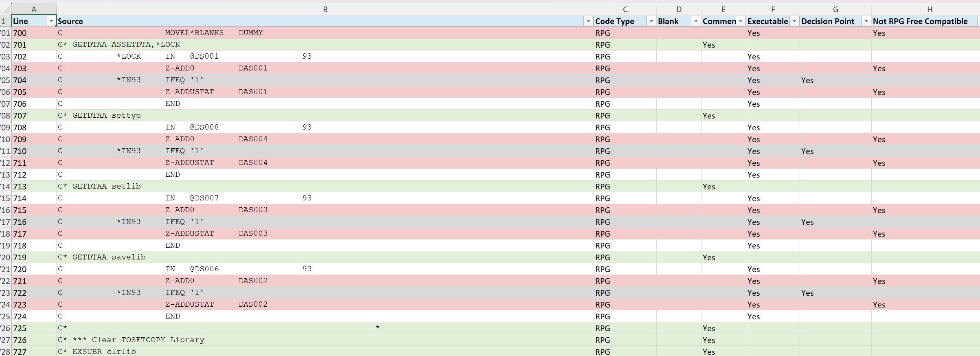Click source cell 'C* GETDTAA setlib'

click(x=325, y=187)
